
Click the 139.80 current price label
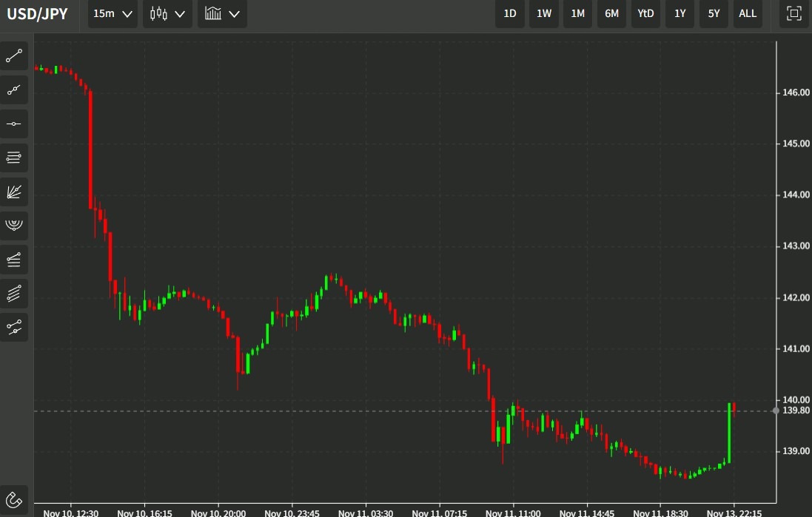tap(796, 410)
